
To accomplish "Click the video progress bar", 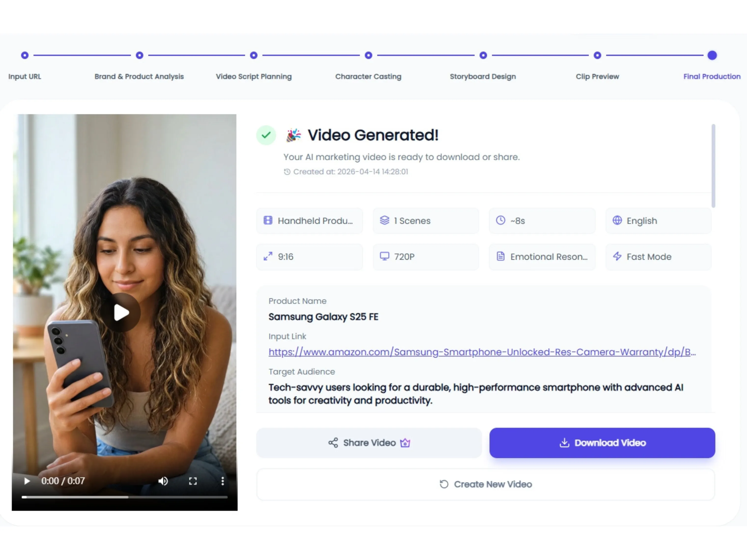I will (124, 497).
